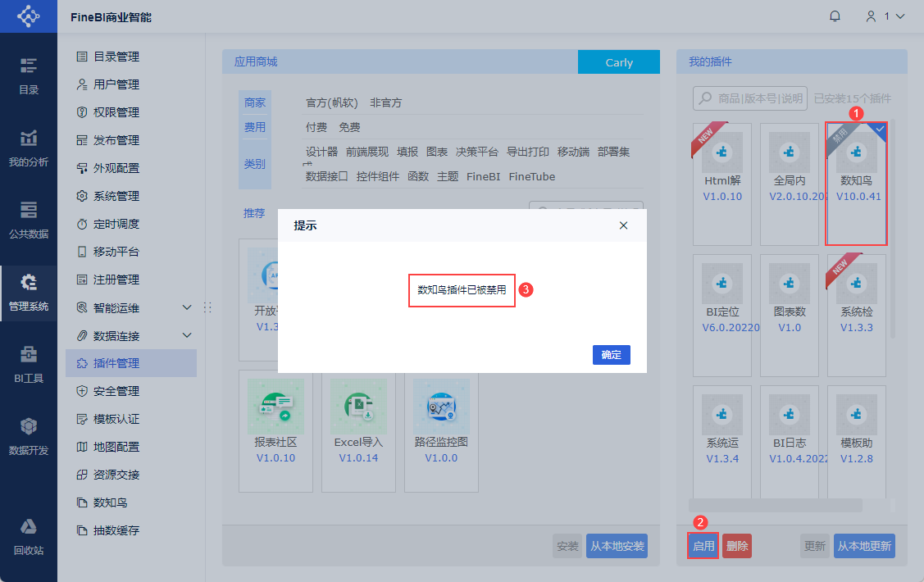Filter category by 决策平台
Viewport: 924px width, 582px height.
(476, 152)
